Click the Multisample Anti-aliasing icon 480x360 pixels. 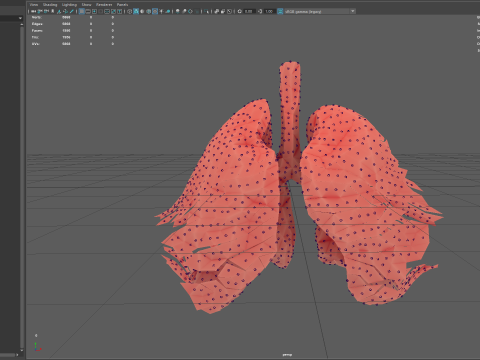(190, 11)
